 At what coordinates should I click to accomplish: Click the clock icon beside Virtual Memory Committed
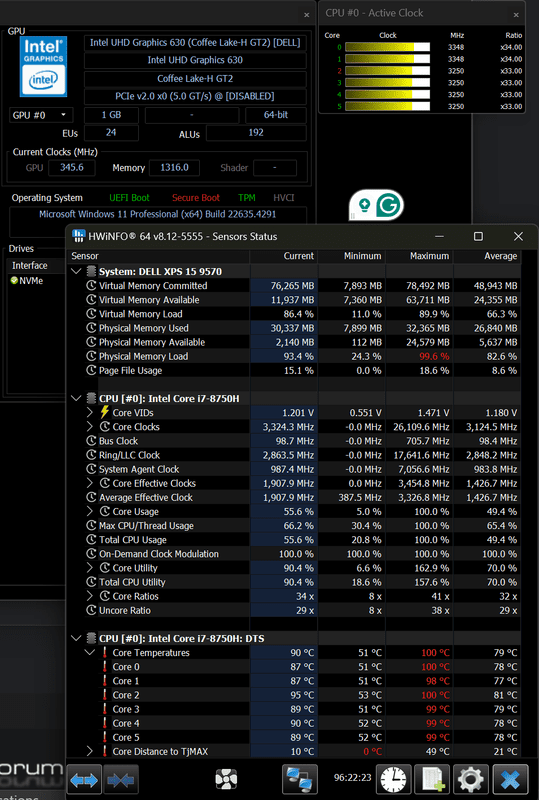click(91, 286)
